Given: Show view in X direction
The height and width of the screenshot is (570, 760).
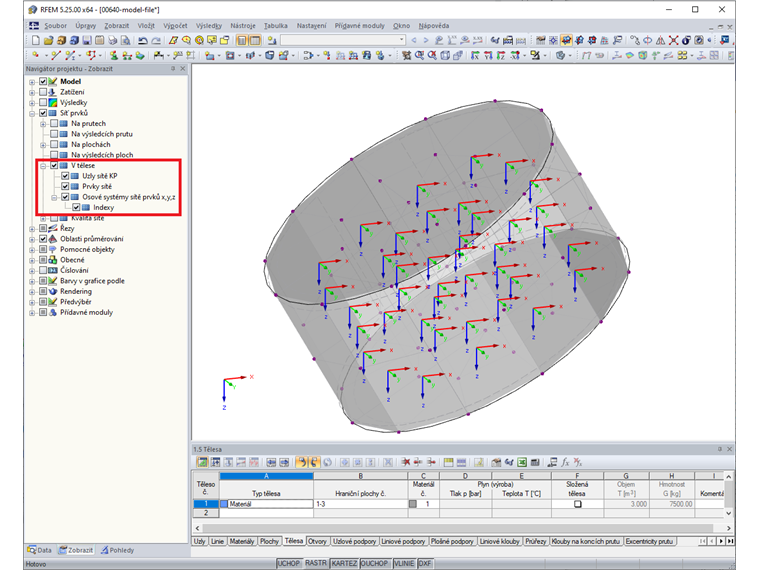Looking at the screenshot, I should tap(475, 55).
